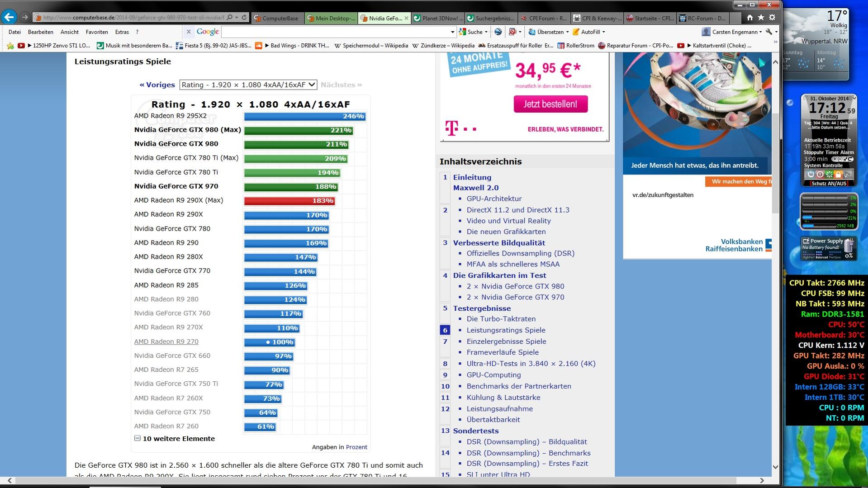Open the Ansicht menu
868x488 pixels.
pyautogui.click(x=70, y=32)
